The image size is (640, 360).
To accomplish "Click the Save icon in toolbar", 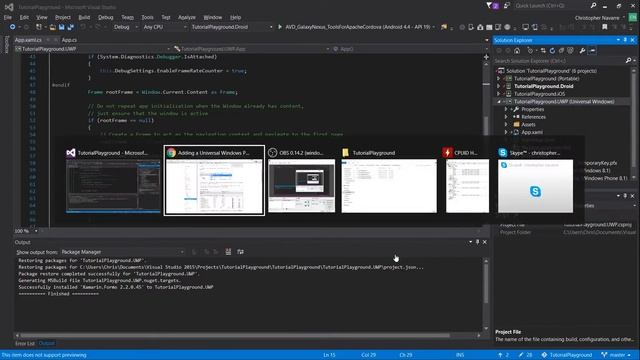I will (x=61, y=27).
